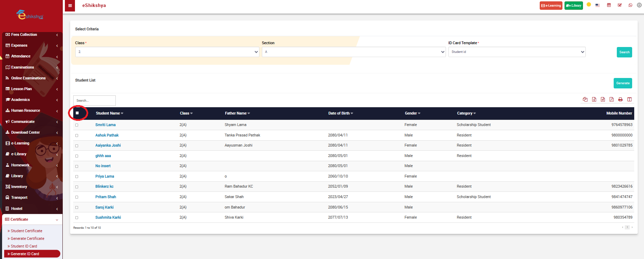
Task: Check the select-all students checkbox
Action: tap(77, 113)
